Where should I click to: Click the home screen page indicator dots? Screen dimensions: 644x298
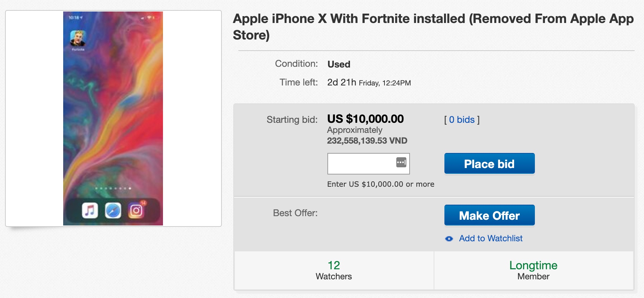(x=113, y=188)
